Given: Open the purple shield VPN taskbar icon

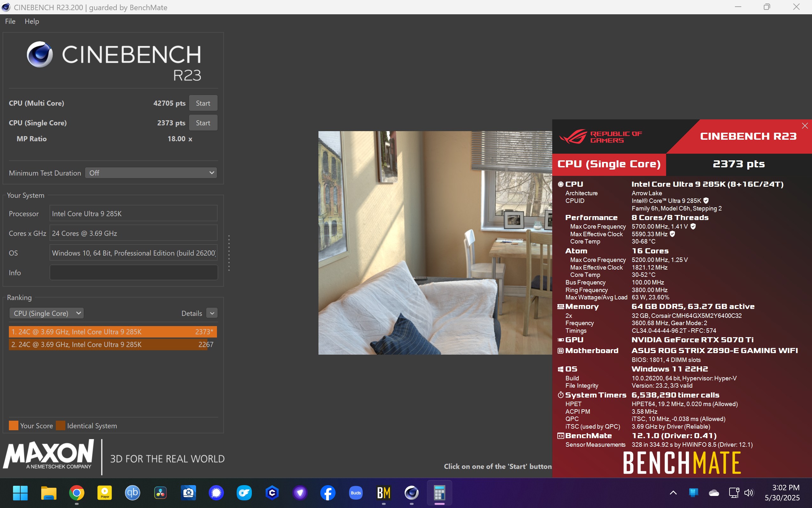Looking at the screenshot, I should tap(300, 493).
